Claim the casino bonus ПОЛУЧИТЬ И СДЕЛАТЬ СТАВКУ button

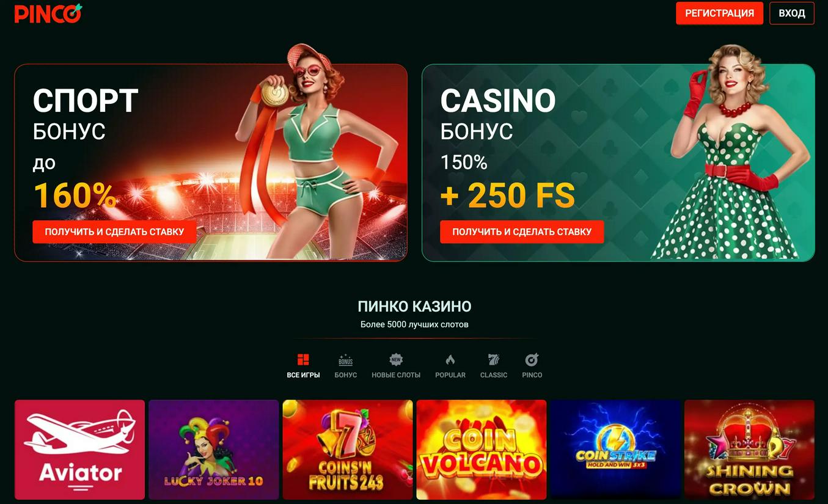pos(522,232)
